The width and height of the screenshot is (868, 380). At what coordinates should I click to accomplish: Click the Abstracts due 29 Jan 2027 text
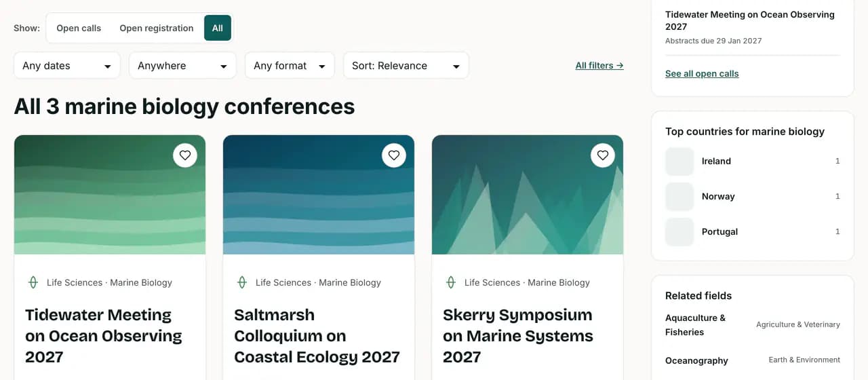point(713,41)
